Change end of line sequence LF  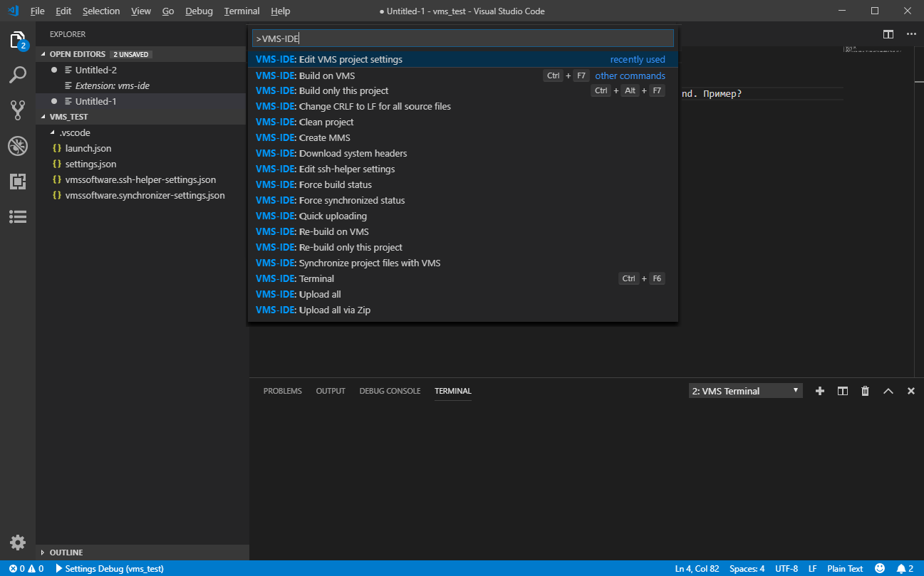coord(813,569)
